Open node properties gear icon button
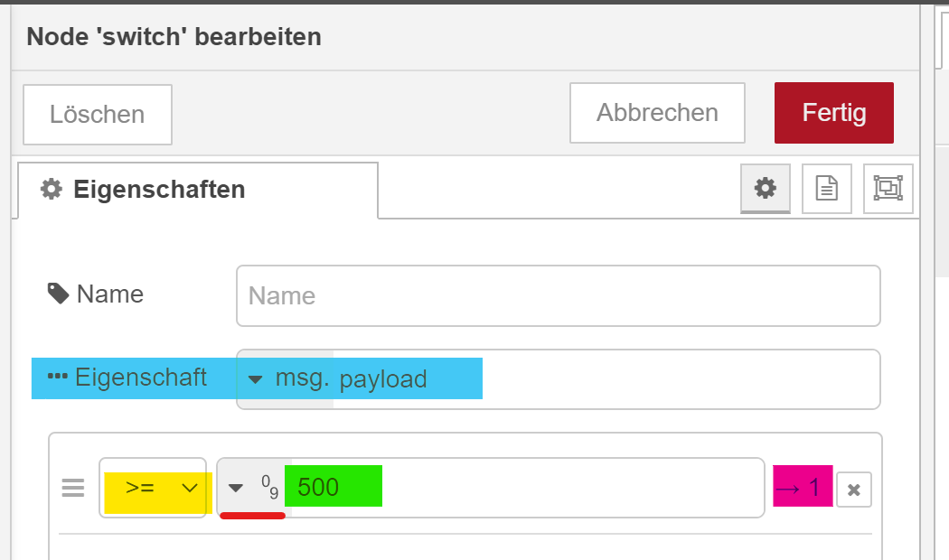Viewport: 949px width, 560px height. coord(765,189)
